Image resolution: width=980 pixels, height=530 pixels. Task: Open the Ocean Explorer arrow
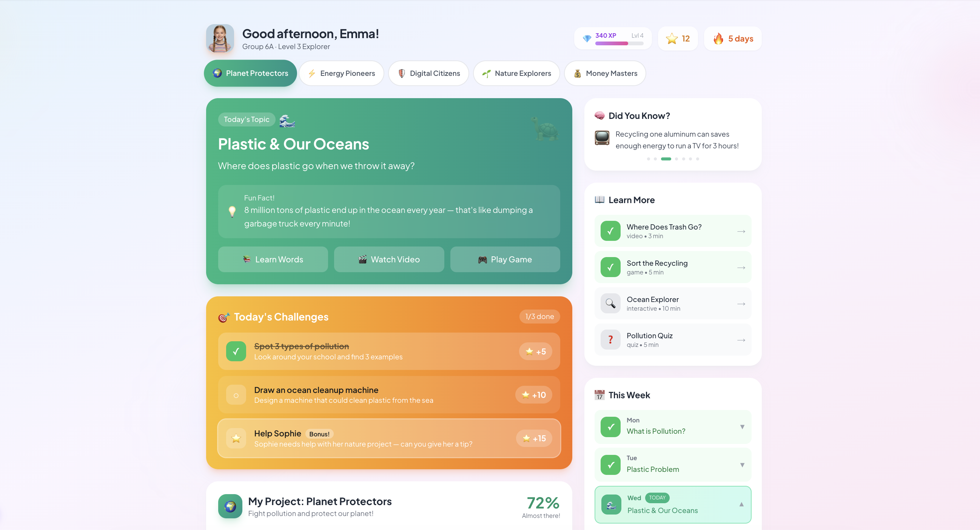coord(741,304)
